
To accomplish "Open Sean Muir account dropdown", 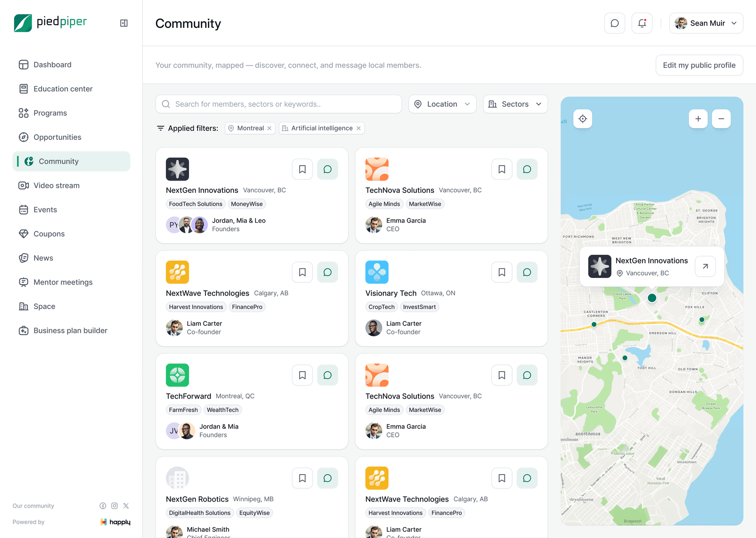I will (x=706, y=23).
